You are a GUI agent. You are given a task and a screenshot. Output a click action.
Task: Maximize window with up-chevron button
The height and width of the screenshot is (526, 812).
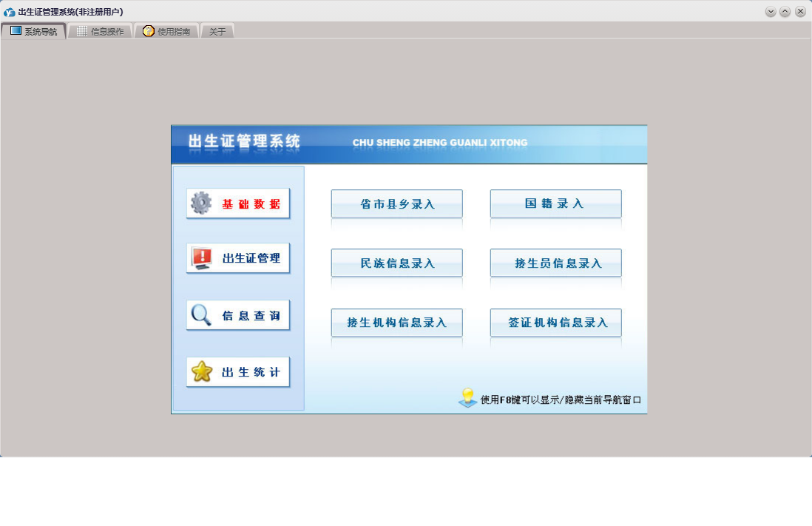click(x=785, y=11)
